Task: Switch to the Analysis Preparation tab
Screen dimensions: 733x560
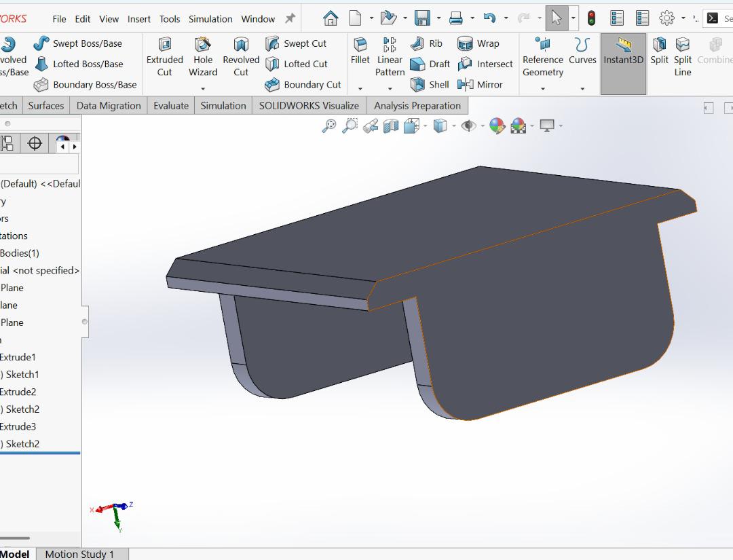Action: click(x=417, y=106)
